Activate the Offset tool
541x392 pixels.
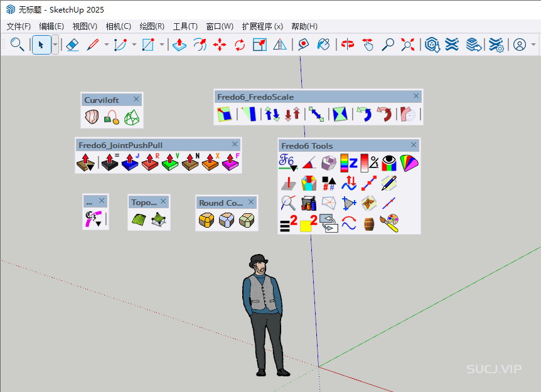tap(200, 45)
